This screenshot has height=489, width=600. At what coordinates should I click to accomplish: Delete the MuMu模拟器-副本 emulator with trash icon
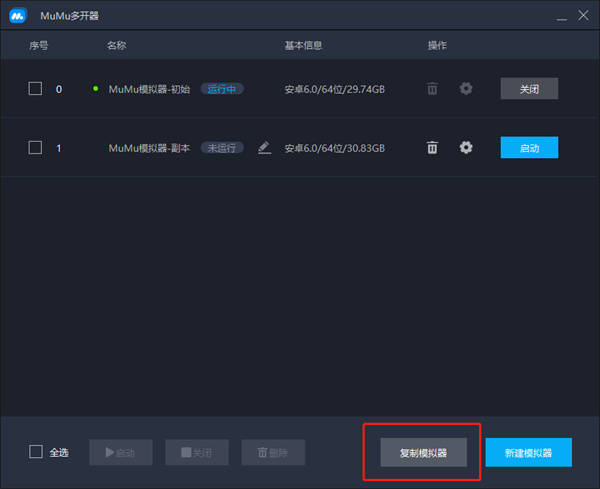tap(432, 147)
